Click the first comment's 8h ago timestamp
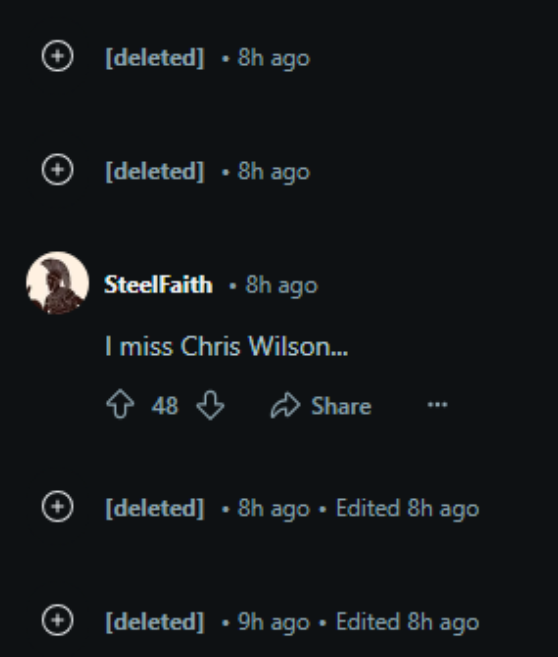Viewport: 558px width, 657px height. pos(274,58)
